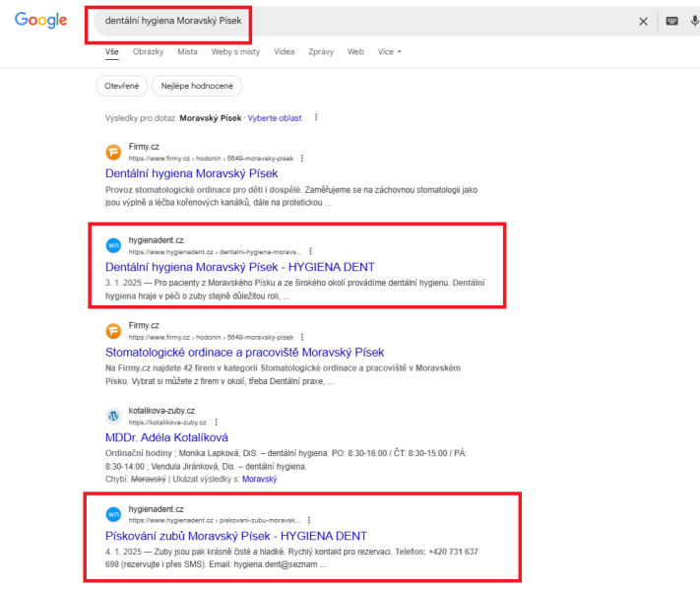The image size is (700, 591).
Task: Apply the Nejlépe hodnocené filter chip
Action: [197, 86]
